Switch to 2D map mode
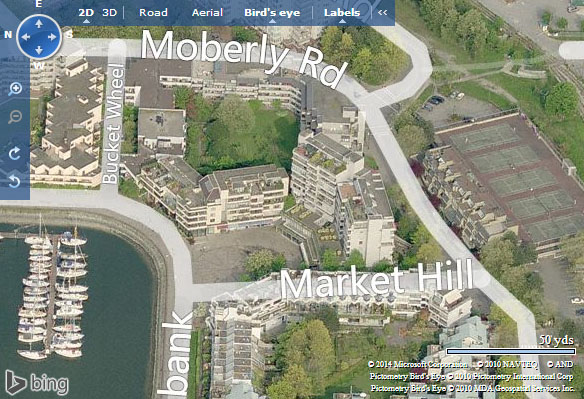Image resolution: width=584 pixels, height=399 pixels. pos(86,12)
